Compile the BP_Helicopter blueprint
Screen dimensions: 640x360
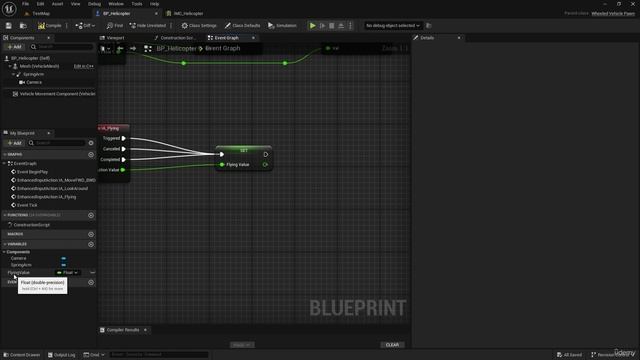pyautogui.click(x=50, y=26)
